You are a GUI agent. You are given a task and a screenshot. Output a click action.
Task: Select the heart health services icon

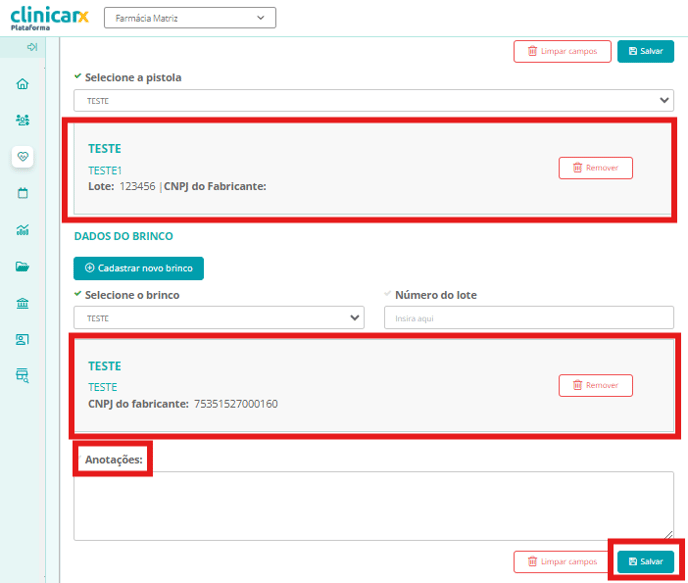click(x=23, y=157)
